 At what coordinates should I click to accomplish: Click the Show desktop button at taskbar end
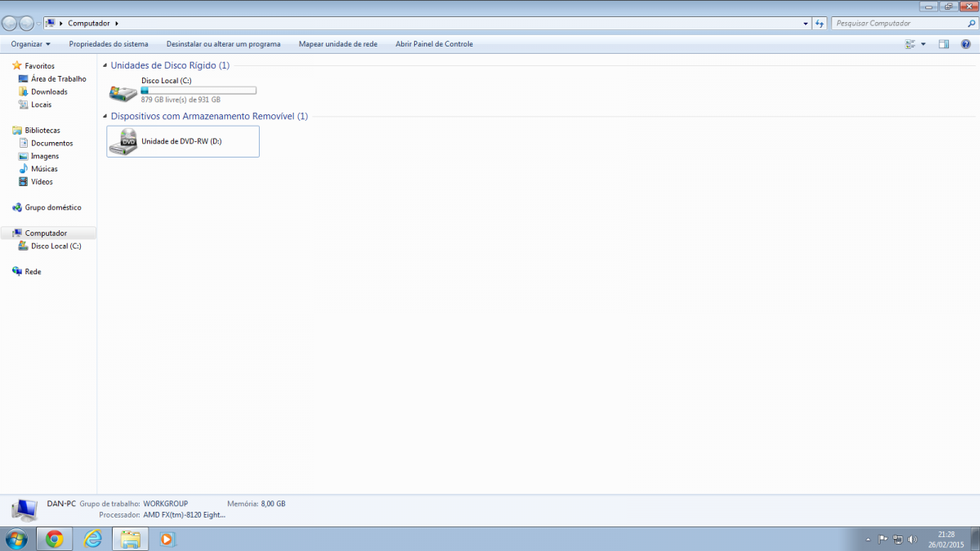[x=975, y=539]
